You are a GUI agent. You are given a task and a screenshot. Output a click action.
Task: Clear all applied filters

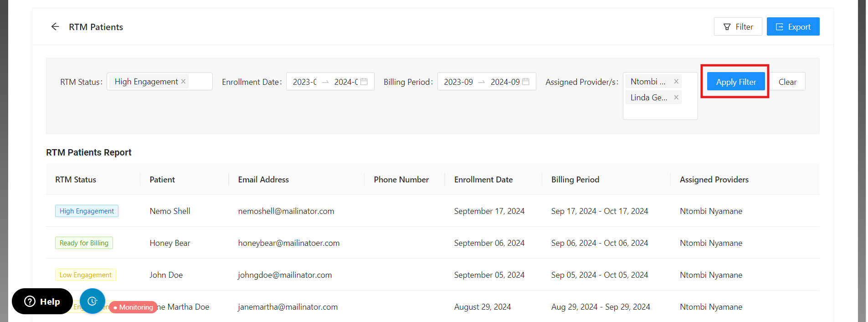tap(787, 82)
